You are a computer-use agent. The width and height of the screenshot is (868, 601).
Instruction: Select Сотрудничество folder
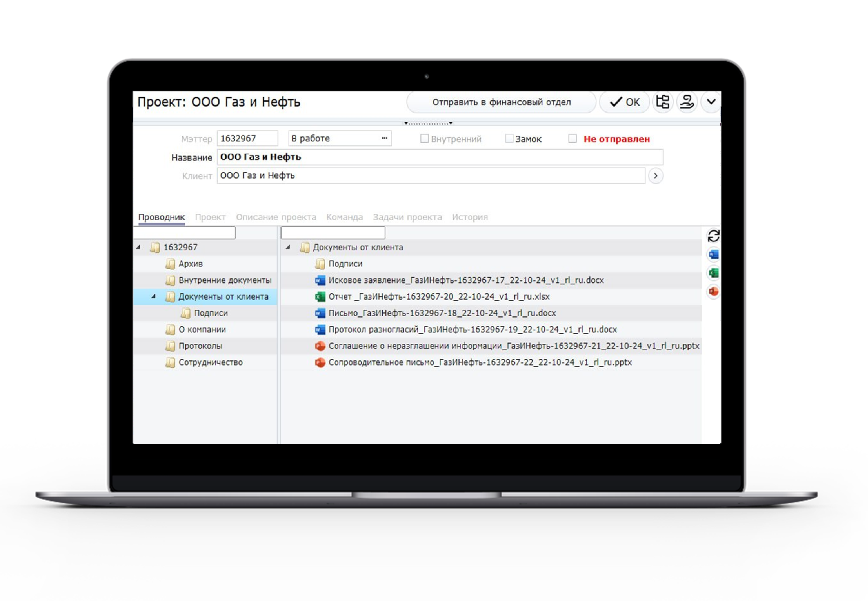coord(211,363)
